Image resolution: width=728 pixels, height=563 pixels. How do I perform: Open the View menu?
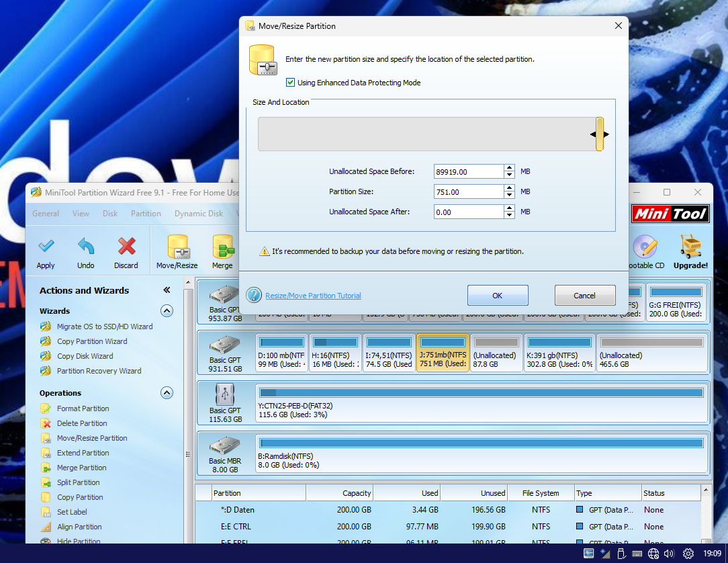[81, 214]
